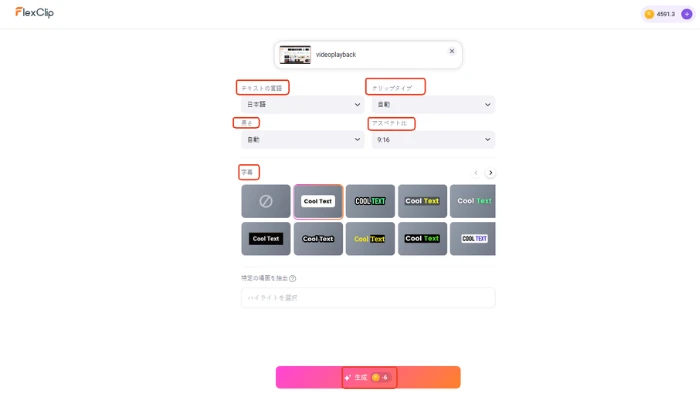This screenshot has height=400, width=700.
Task: Select black-box white Cool Text subtitle style
Action: [266, 239]
